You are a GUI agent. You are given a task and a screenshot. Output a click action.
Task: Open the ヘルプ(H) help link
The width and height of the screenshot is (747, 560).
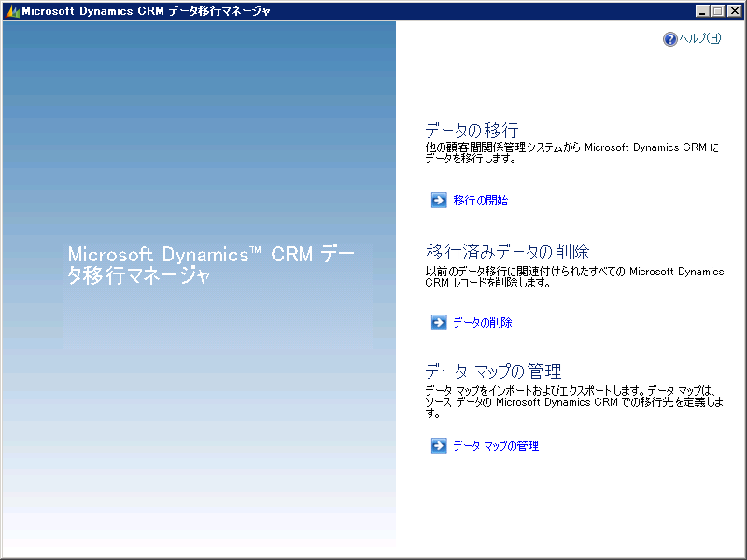click(699, 38)
